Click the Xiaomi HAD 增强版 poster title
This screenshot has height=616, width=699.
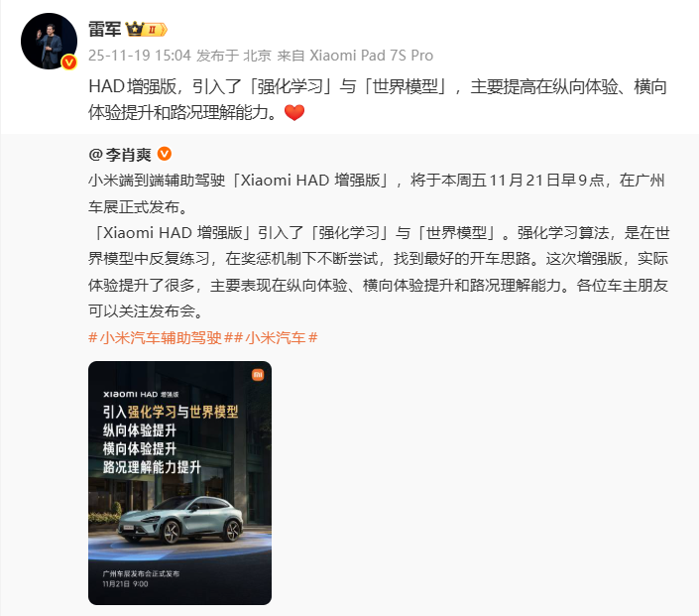coord(141,395)
